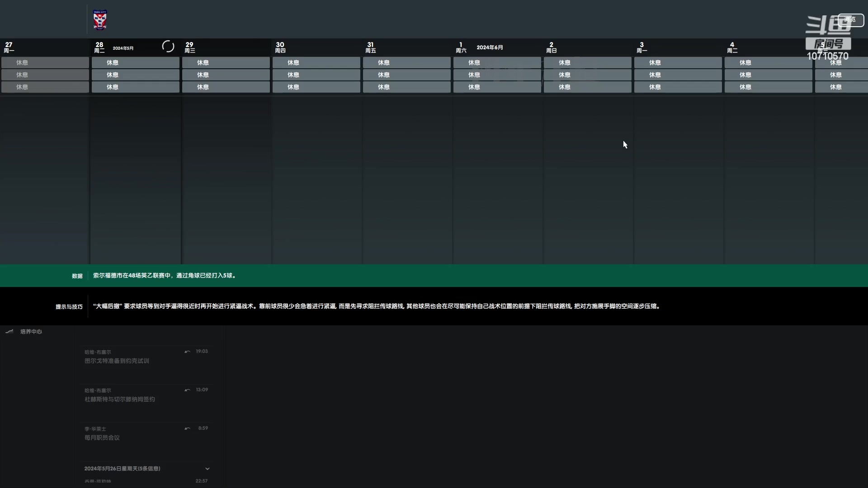Screen dimensions: 868x488
Task: Click the 提示与技巧 tip text
Action: (x=376, y=306)
